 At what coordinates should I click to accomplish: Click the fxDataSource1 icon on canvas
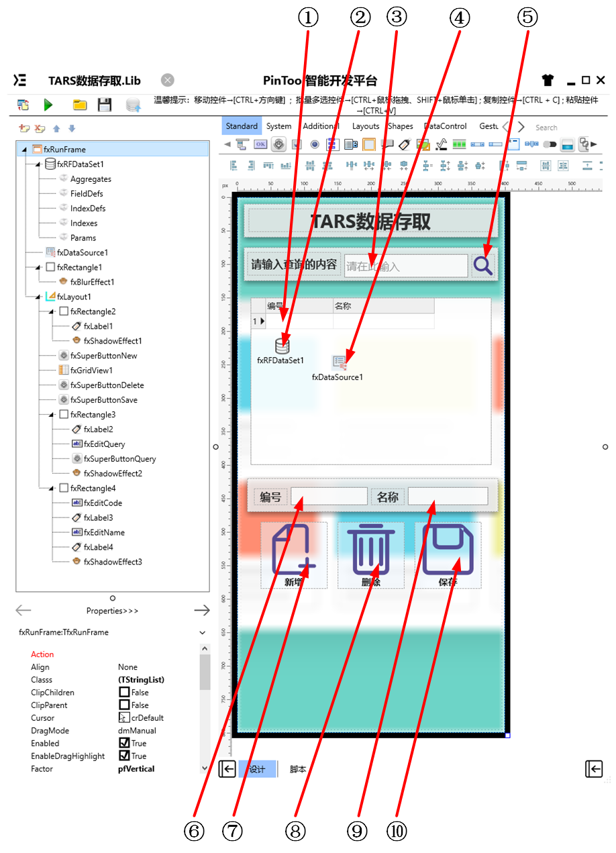pyautogui.click(x=340, y=363)
